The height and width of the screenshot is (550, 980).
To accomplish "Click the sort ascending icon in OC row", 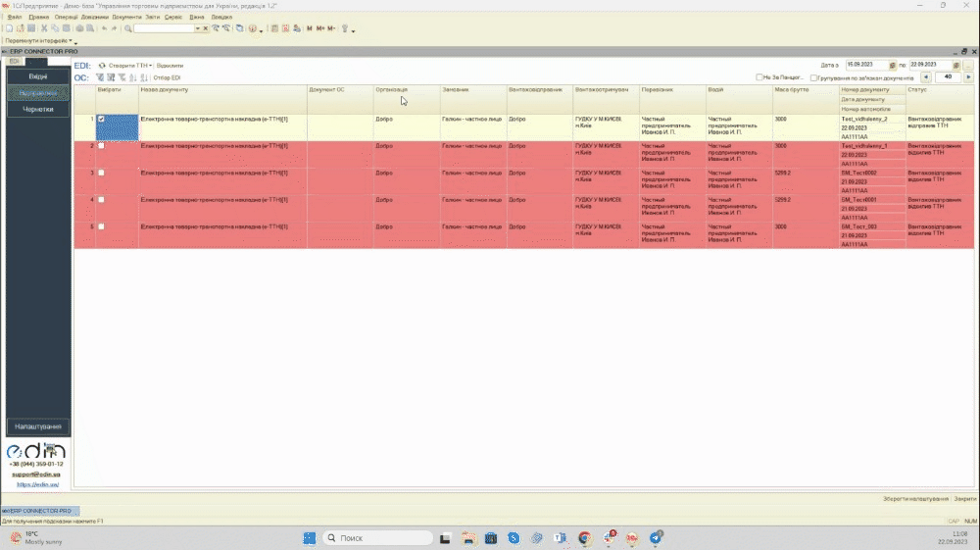I will [132, 77].
